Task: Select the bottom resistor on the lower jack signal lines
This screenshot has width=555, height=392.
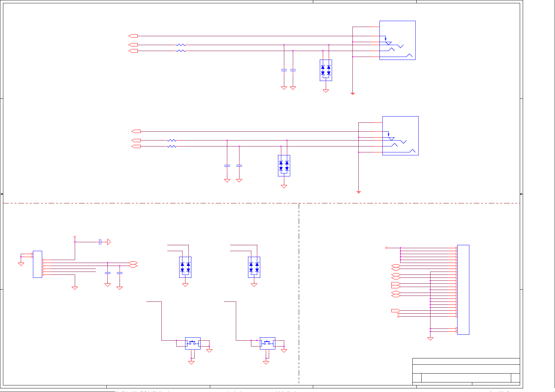Action: 172,146
